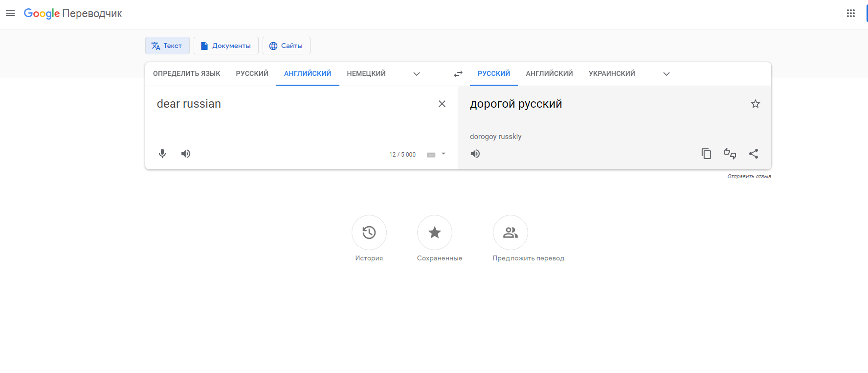Rate this translation

tap(730, 154)
